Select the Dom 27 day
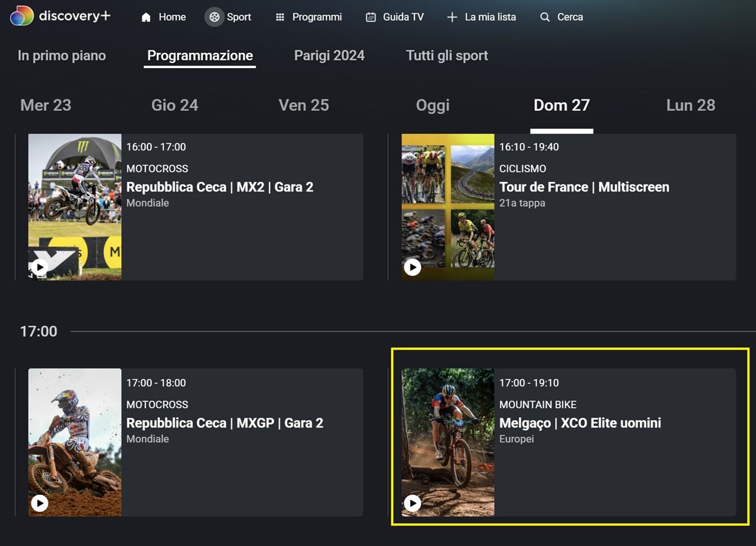The image size is (756, 546). pyautogui.click(x=562, y=105)
